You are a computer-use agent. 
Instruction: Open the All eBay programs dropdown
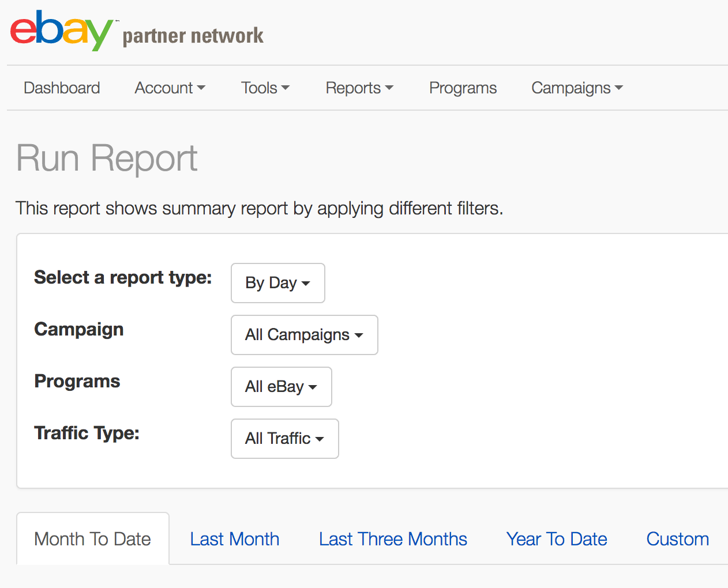[x=282, y=387]
